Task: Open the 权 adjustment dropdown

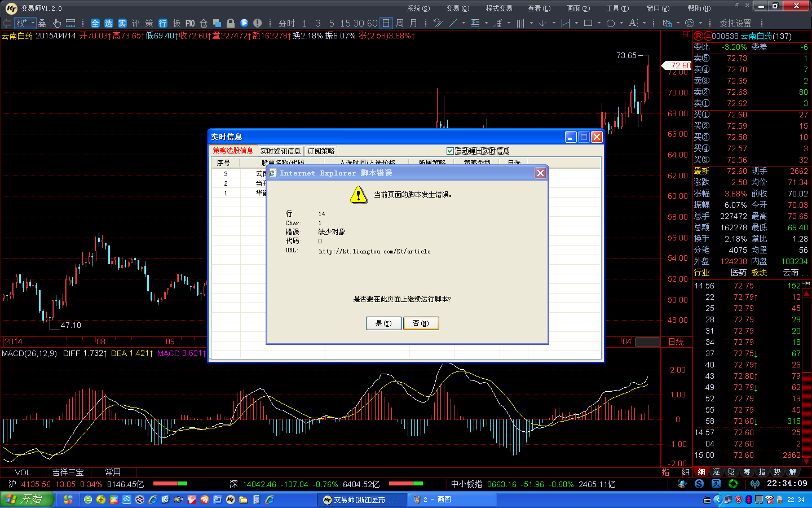Action: click(x=25, y=23)
